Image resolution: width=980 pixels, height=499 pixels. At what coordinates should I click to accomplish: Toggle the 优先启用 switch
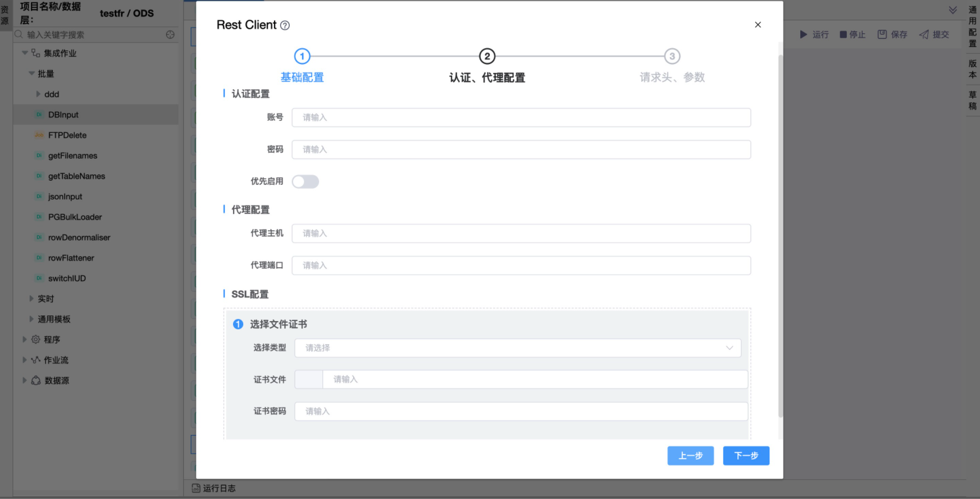306,181
